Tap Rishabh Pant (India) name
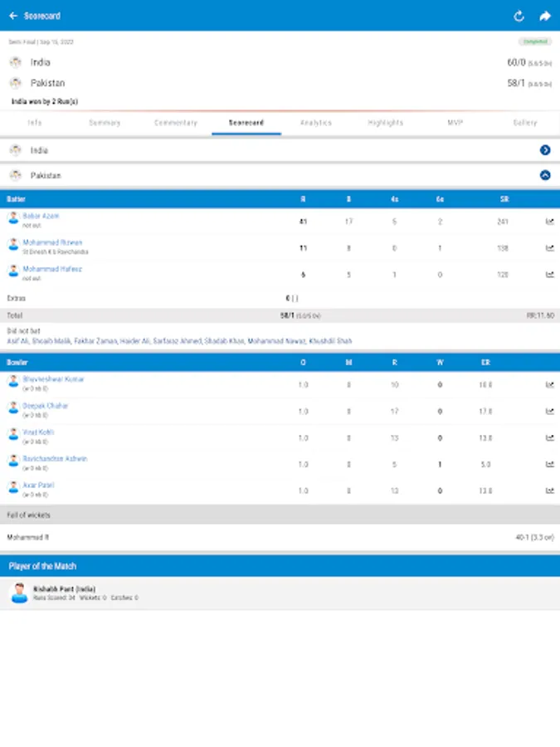Viewport: 560px width, 747px height. coord(64,589)
